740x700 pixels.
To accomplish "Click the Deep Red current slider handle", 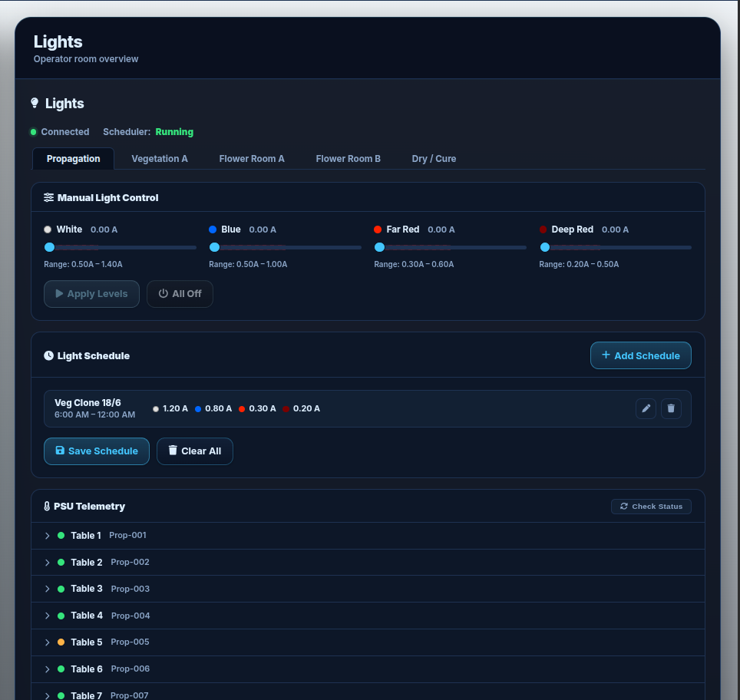I will [545, 247].
